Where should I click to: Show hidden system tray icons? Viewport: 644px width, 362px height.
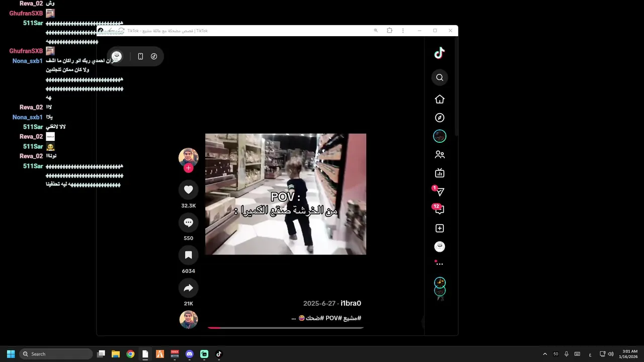pyautogui.click(x=545, y=354)
